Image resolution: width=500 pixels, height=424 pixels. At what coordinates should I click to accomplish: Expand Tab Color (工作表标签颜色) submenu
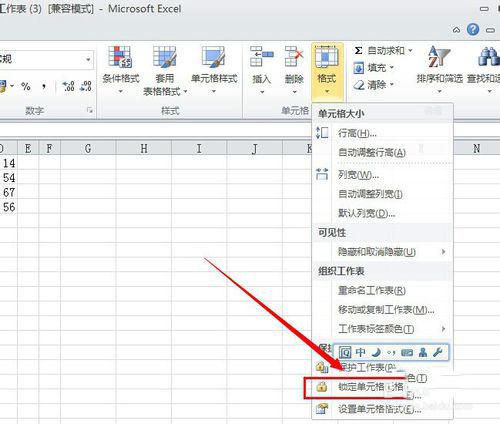443,329
